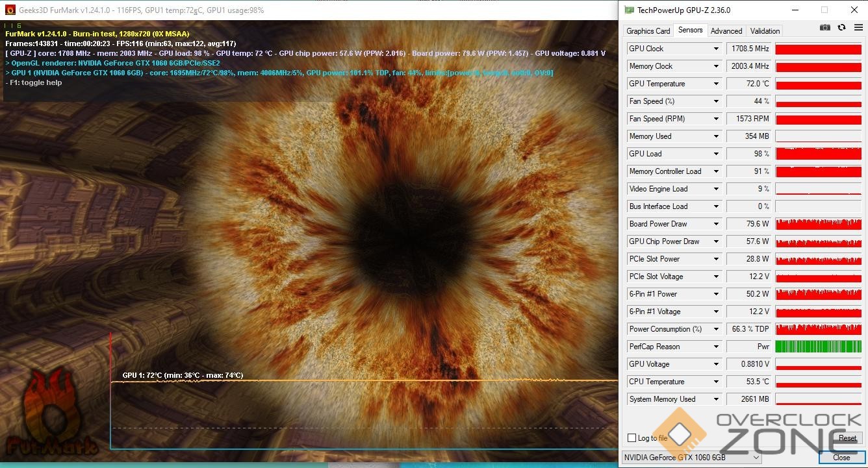Go to the Validation tab
The width and height of the screenshot is (868, 468).
click(x=765, y=31)
